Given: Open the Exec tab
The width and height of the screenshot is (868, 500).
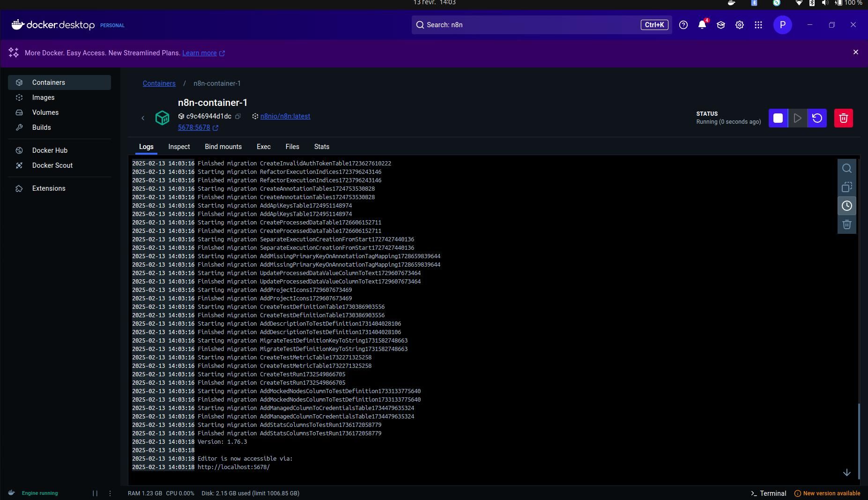Looking at the screenshot, I should pos(263,147).
